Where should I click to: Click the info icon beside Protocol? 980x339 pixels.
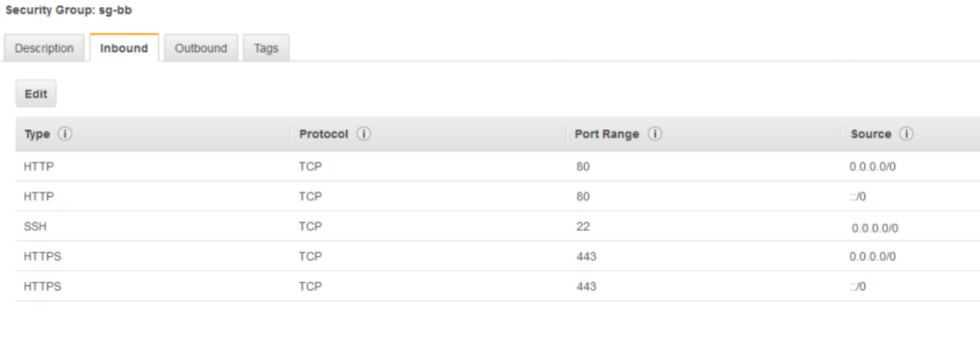pos(363,134)
